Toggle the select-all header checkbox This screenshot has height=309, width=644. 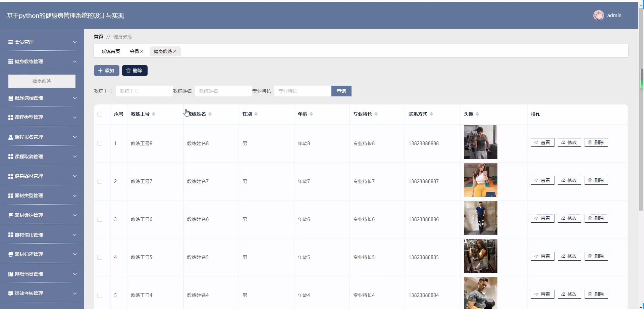click(100, 114)
